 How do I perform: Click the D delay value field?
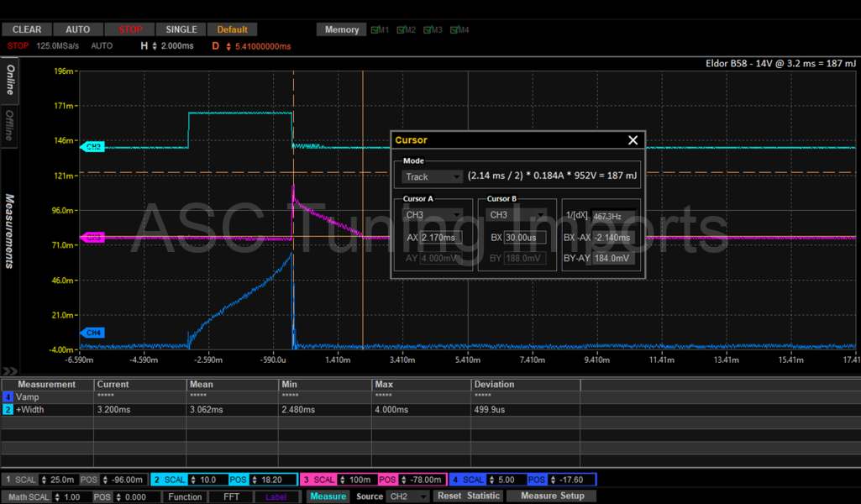(263, 47)
